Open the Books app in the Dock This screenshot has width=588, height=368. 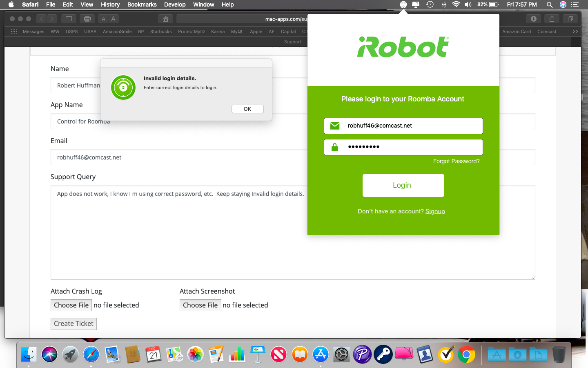click(x=300, y=355)
